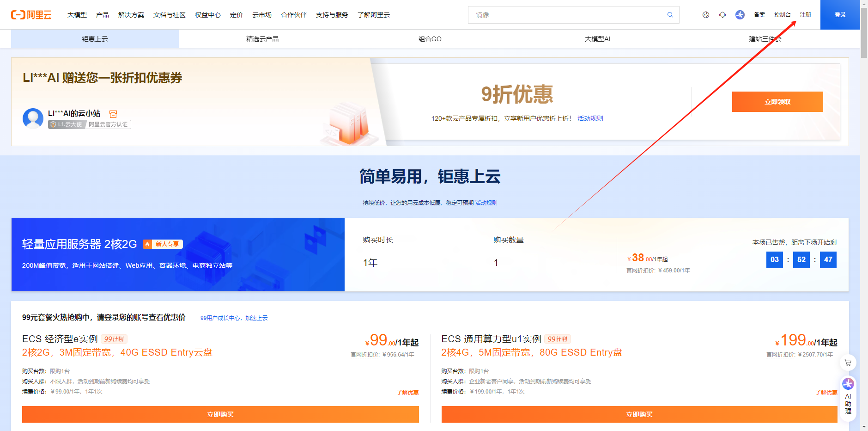Open the 解决方案 navigation dropdown
Image resolution: width=868 pixels, height=431 pixels.
[x=131, y=14]
